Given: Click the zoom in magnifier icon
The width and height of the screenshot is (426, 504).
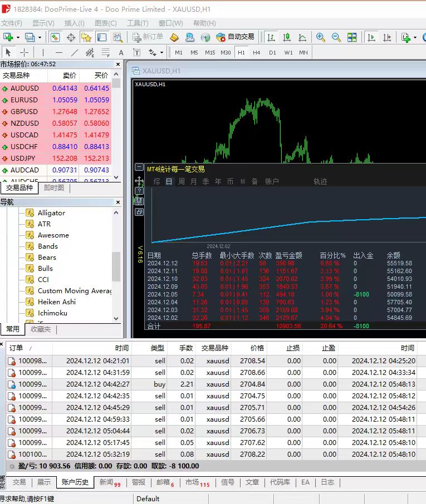Looking at the screenshot, I should 321,37.
